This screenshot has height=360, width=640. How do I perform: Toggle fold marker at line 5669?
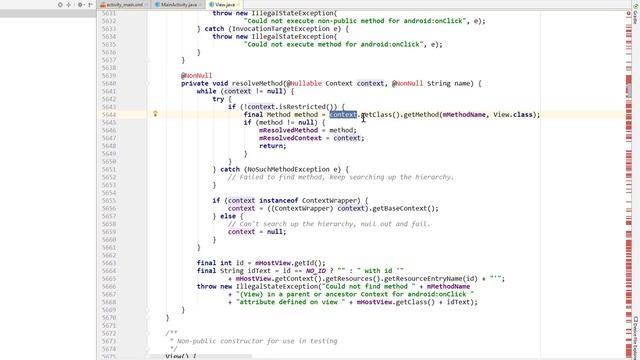[x=147, y=310]
